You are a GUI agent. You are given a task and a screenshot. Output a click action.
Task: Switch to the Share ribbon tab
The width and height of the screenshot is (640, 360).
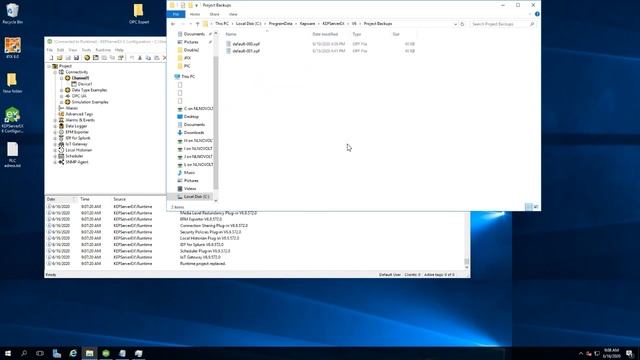[214, 14]
